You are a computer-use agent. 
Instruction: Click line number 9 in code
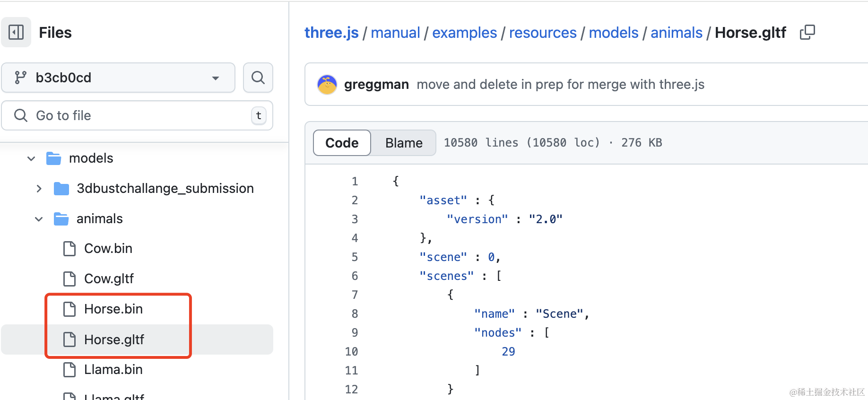(355, 333)
